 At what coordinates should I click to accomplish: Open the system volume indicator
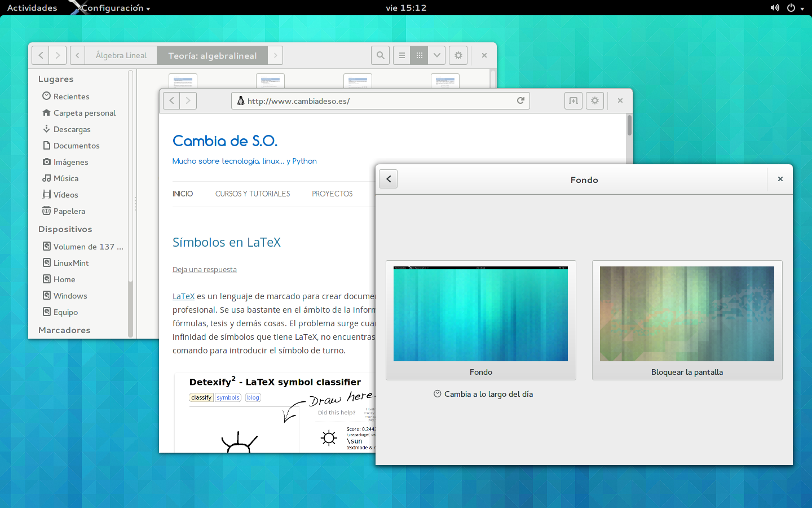[x=775, y=8]
